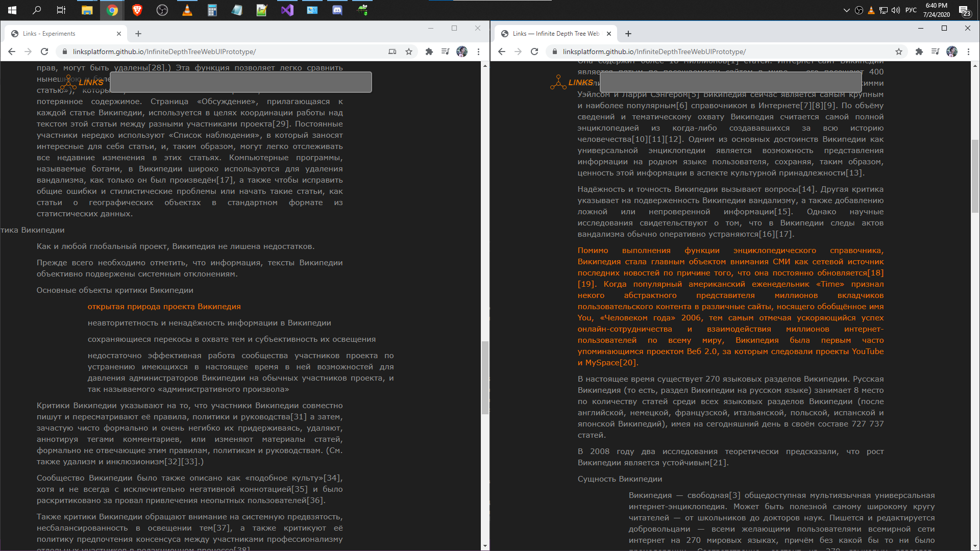Open media controls in the right Chrome window
The image size is (980, 551).
coord(936,52)
